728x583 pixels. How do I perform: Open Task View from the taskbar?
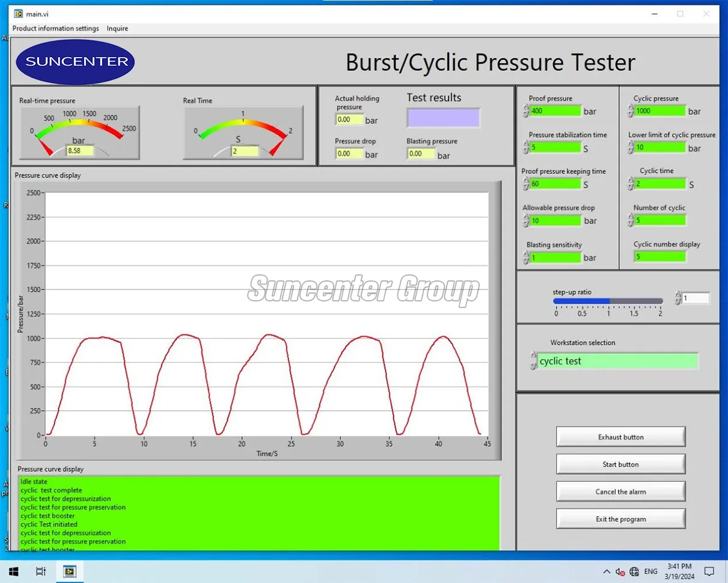click(40, 571)
